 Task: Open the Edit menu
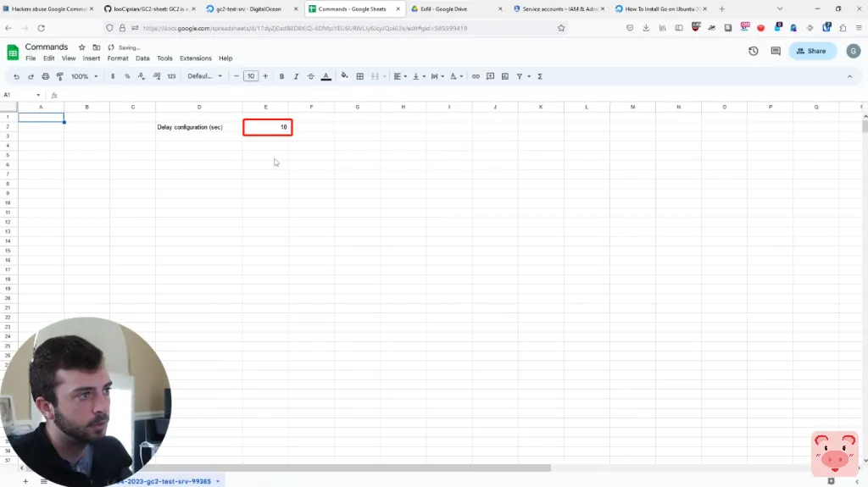48,58
